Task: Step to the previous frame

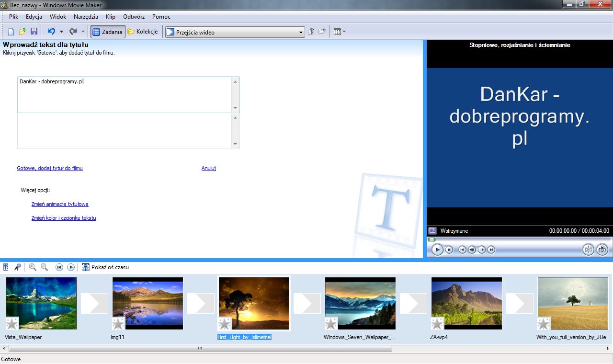Action: 472,250
